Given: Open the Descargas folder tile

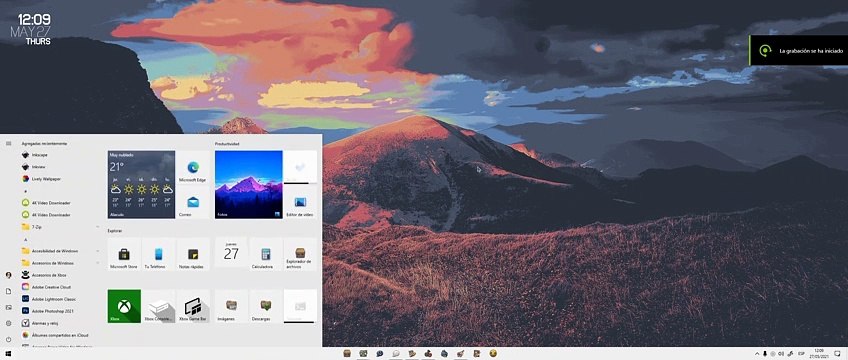Looking at the screenshot, I should point(266,306).
